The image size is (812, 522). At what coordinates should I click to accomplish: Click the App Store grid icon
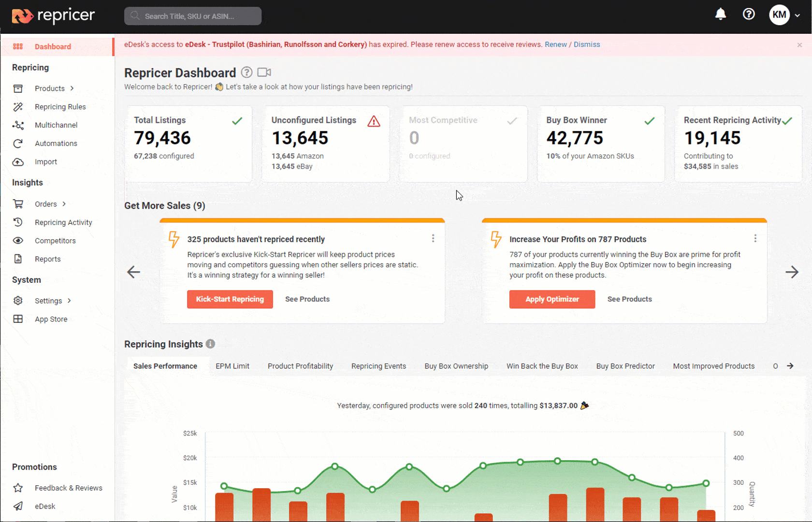pos(18,319)
